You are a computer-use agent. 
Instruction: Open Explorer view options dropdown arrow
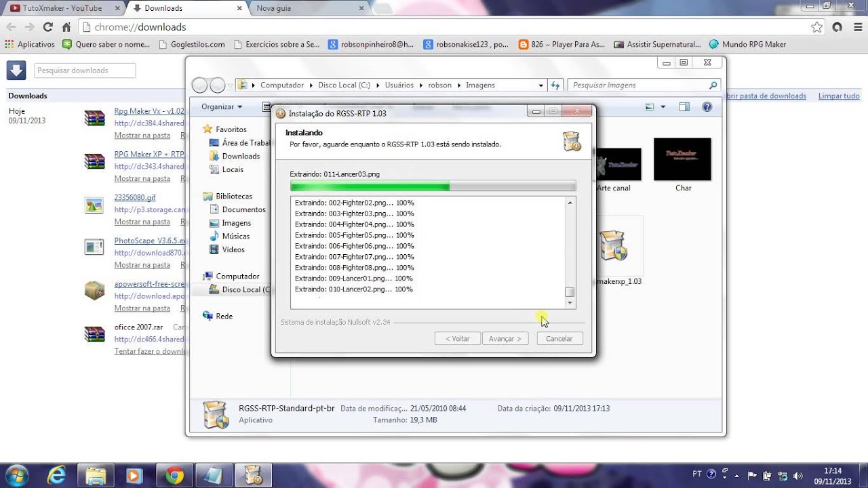(x=663, y=106)
